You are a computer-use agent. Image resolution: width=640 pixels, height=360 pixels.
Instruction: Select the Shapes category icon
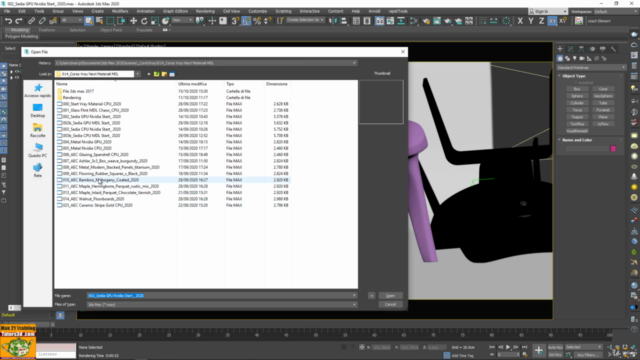point(567,58)
